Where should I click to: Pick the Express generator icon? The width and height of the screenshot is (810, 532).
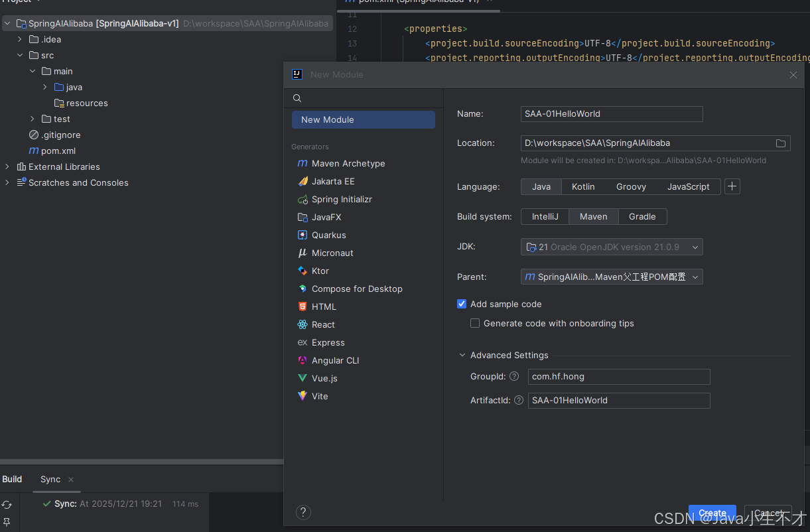coord(303,342)
